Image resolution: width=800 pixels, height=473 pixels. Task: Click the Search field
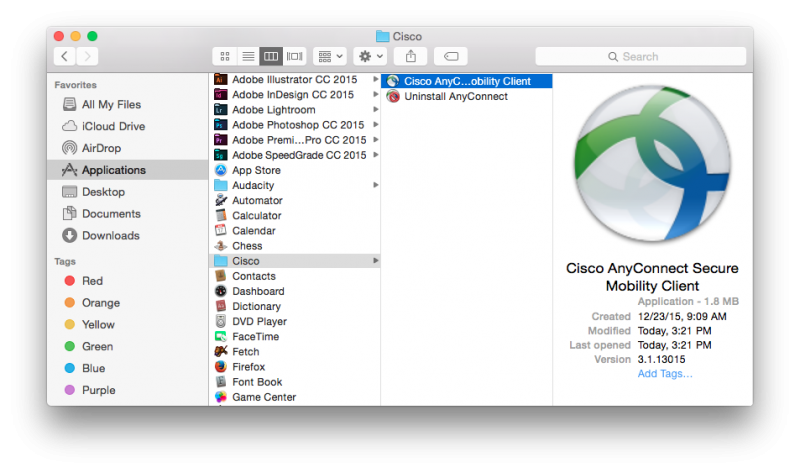coord(640,56)
